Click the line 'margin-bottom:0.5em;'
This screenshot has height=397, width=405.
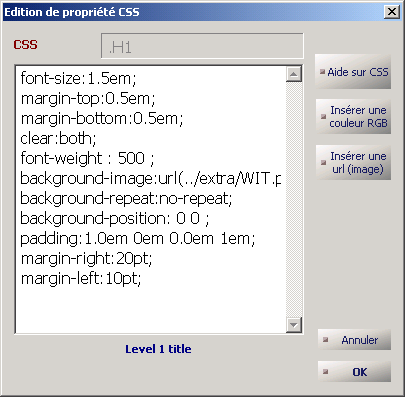click(102, 119)
